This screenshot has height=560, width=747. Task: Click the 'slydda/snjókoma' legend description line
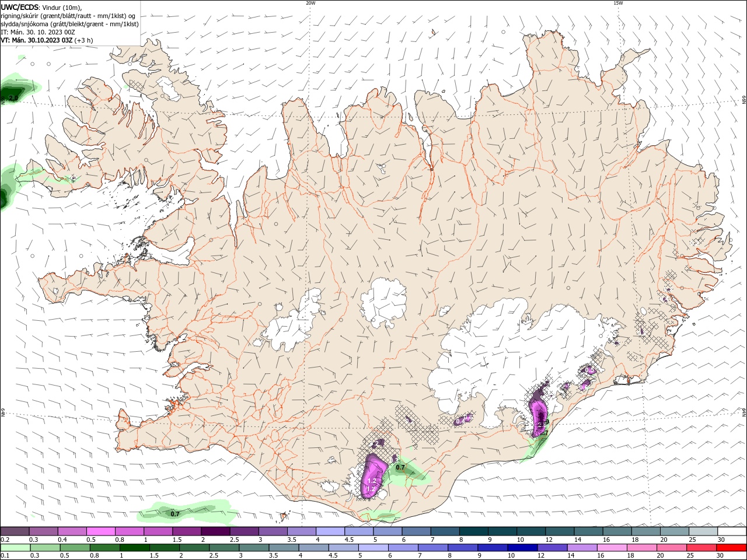(70, 24)
